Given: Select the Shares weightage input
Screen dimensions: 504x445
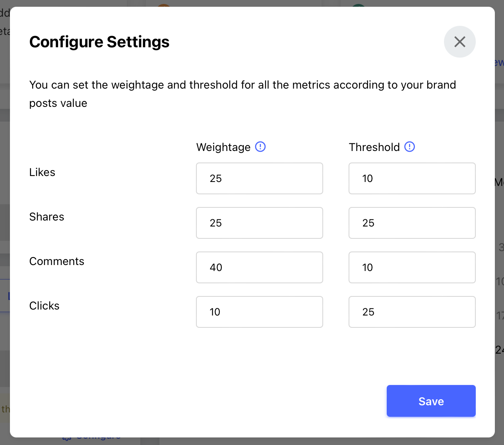Looking at the screenshot, I should point(260,223).
